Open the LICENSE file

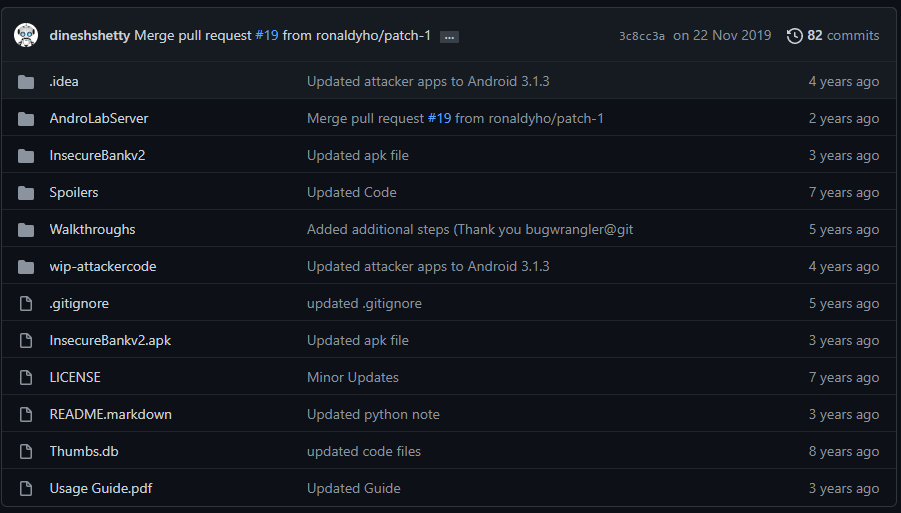[x=75, y=377]
